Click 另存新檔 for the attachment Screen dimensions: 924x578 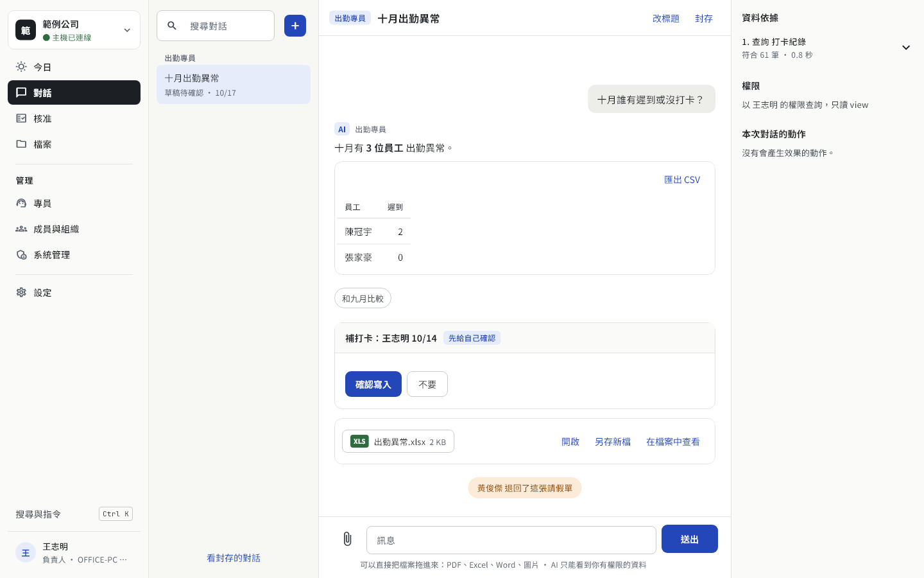click(613, 441)
